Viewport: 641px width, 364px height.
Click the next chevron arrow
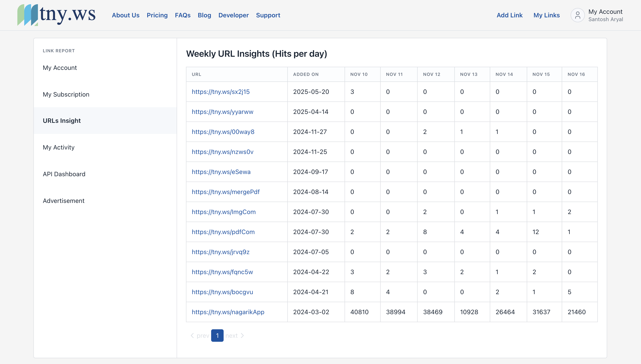pos(242,336)
